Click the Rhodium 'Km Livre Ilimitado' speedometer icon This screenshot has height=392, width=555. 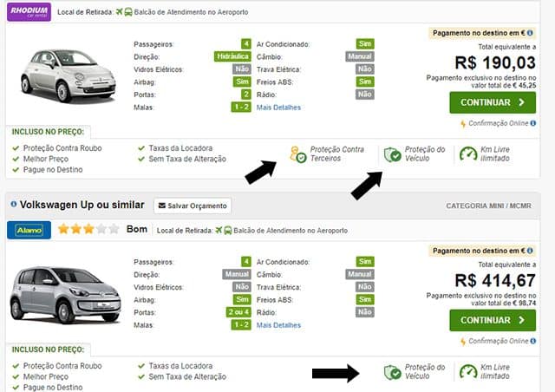click(468, 154)
